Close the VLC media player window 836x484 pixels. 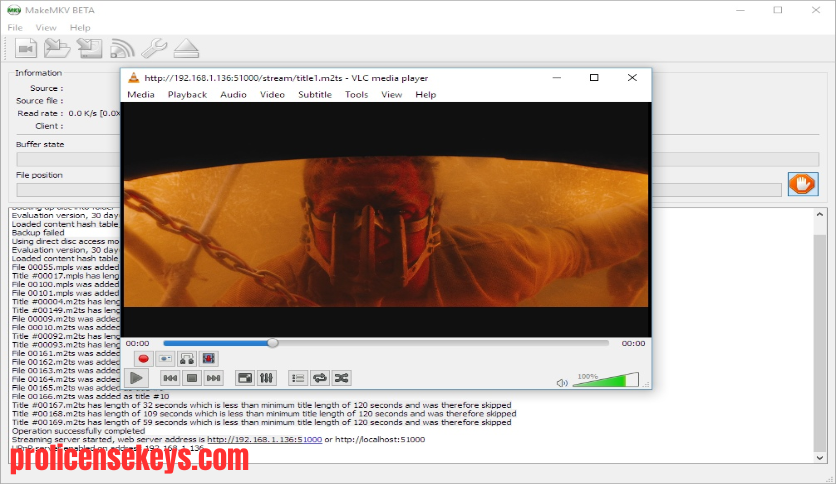pos(632,78)
